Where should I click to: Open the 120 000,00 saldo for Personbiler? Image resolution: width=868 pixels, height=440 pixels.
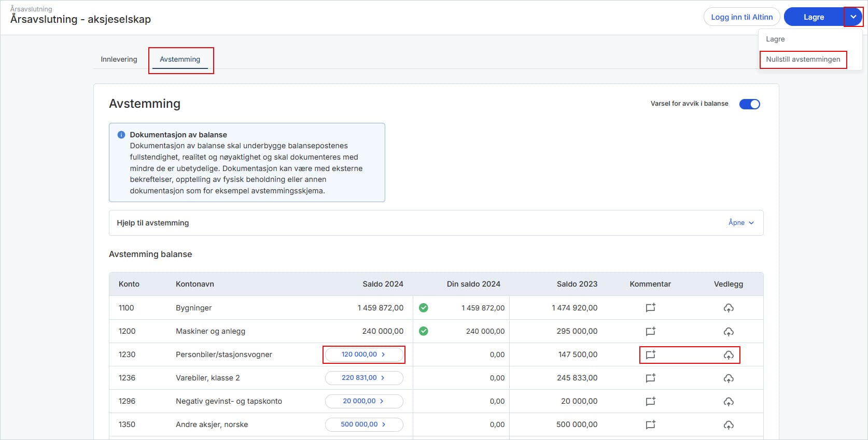click(363, 354)
